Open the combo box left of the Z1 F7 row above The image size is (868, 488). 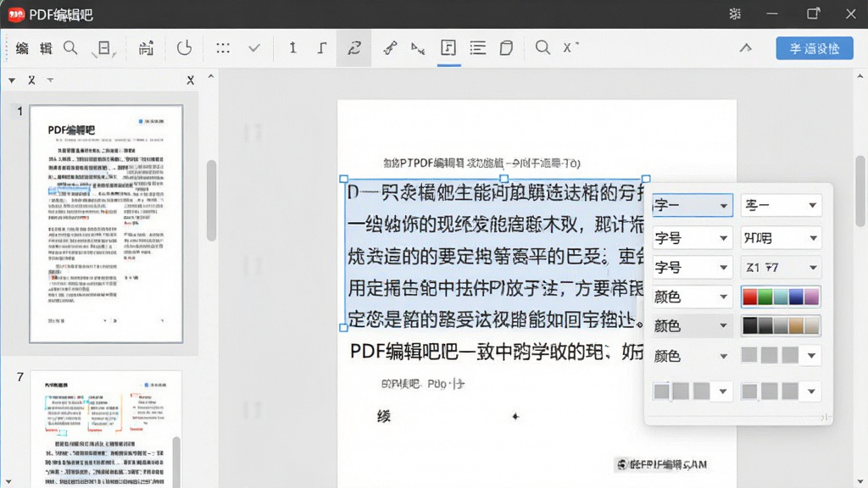[781, 238]
